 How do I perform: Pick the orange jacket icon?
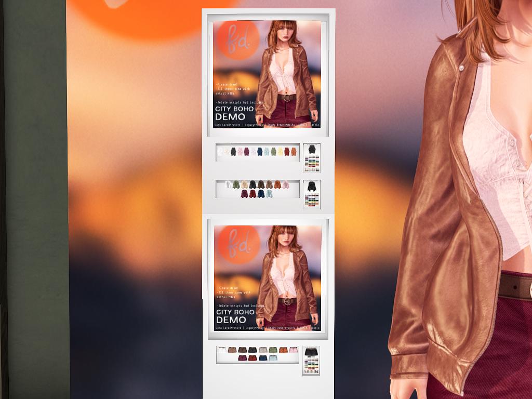277,184
